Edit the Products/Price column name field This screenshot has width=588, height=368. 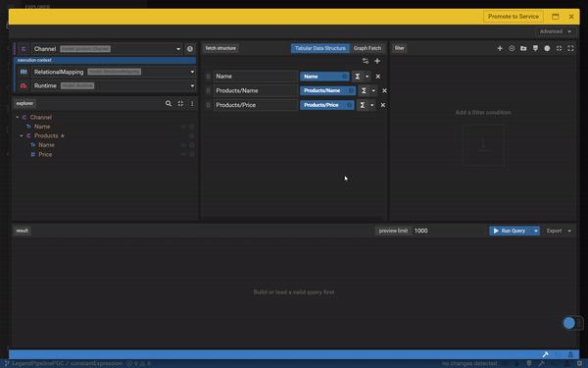256,105
